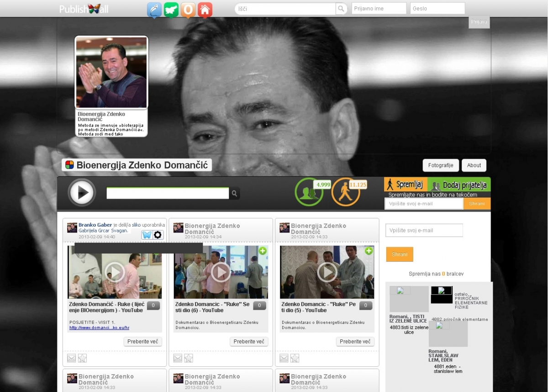
Task: Click the Dodaj prijatelja button
Action: (x=459, y=185)
